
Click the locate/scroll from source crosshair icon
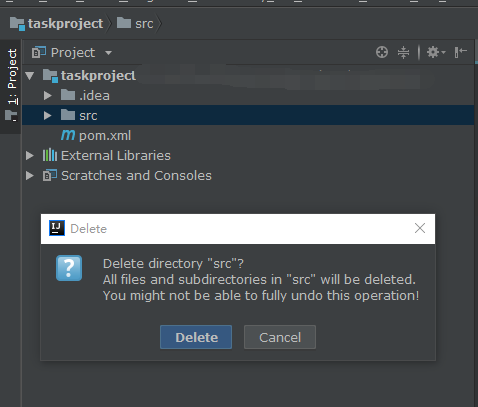pos(382,52)
